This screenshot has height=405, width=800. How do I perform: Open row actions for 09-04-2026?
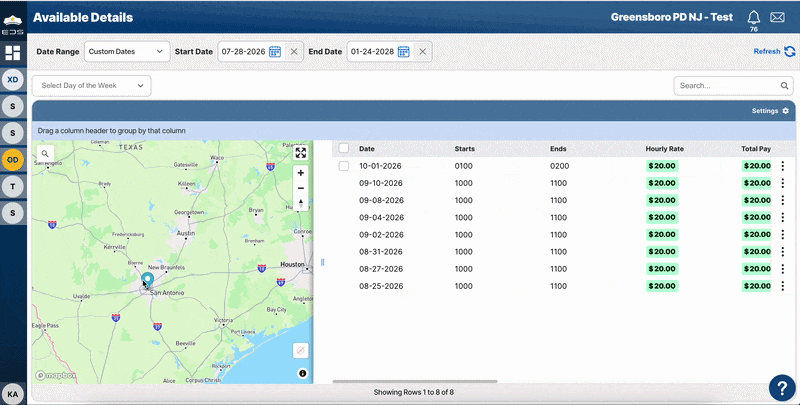pyautogui.click(x=783, y=217)
